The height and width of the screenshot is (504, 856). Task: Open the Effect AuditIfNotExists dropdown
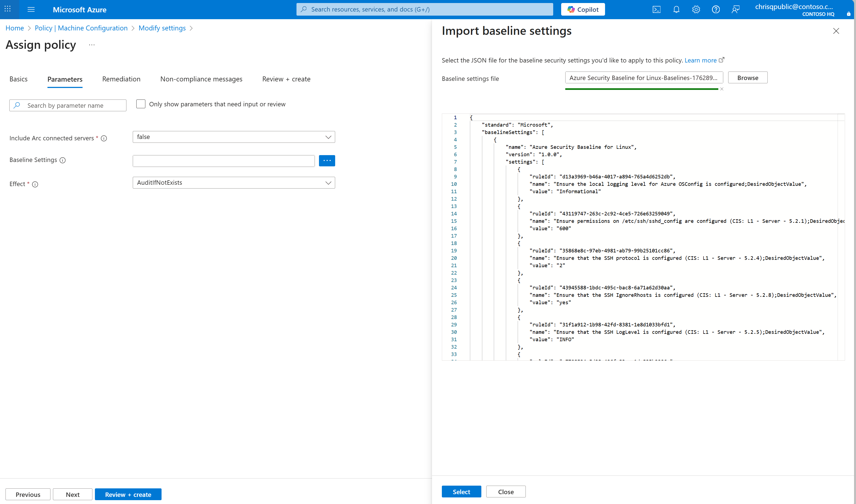(233, 183)
